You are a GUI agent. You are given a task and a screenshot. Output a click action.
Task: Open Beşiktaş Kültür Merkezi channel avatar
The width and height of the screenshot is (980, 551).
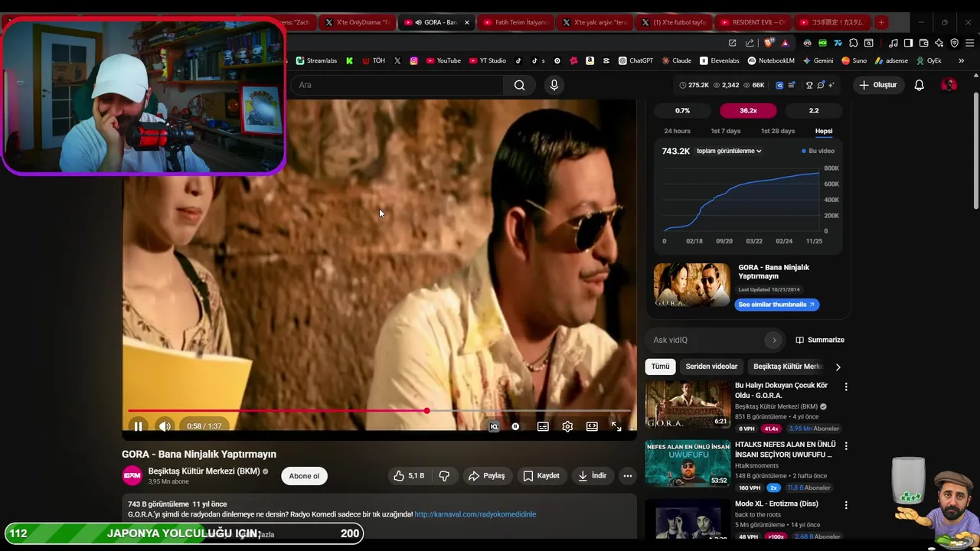(132, 475)
